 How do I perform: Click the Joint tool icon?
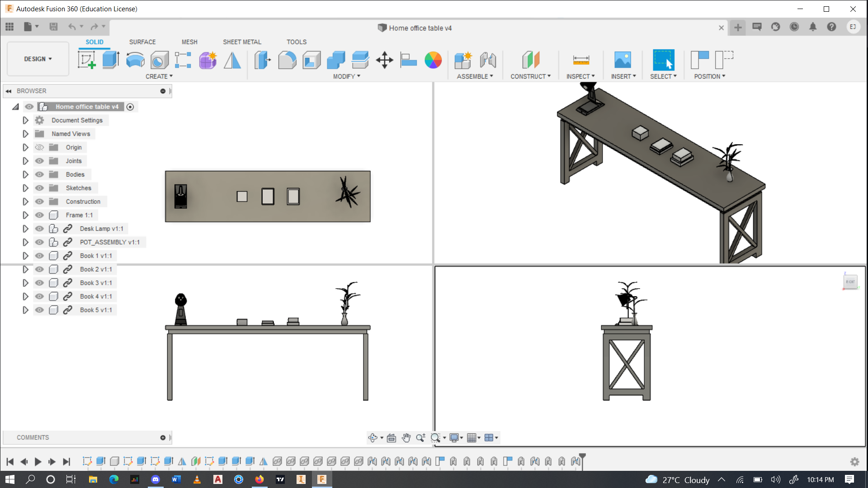pyautogui.click(x=488, y=60)
